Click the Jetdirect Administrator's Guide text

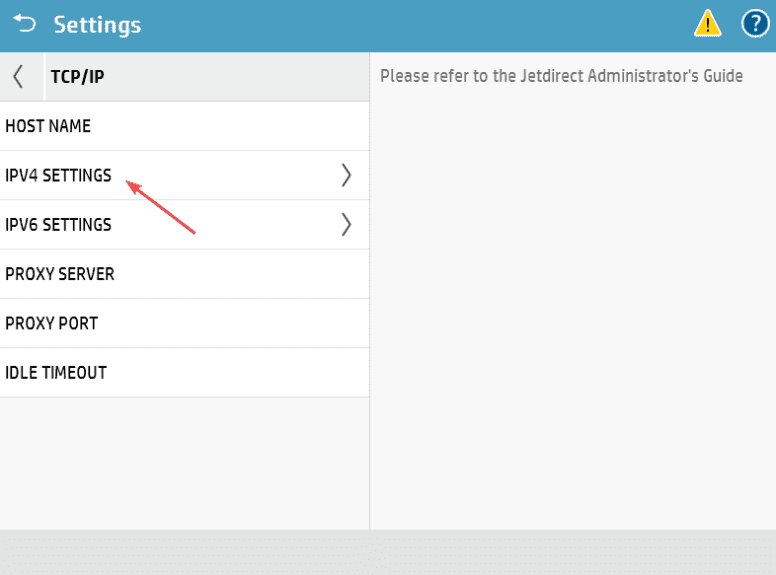pyautogui.click(x=561, y=76)
